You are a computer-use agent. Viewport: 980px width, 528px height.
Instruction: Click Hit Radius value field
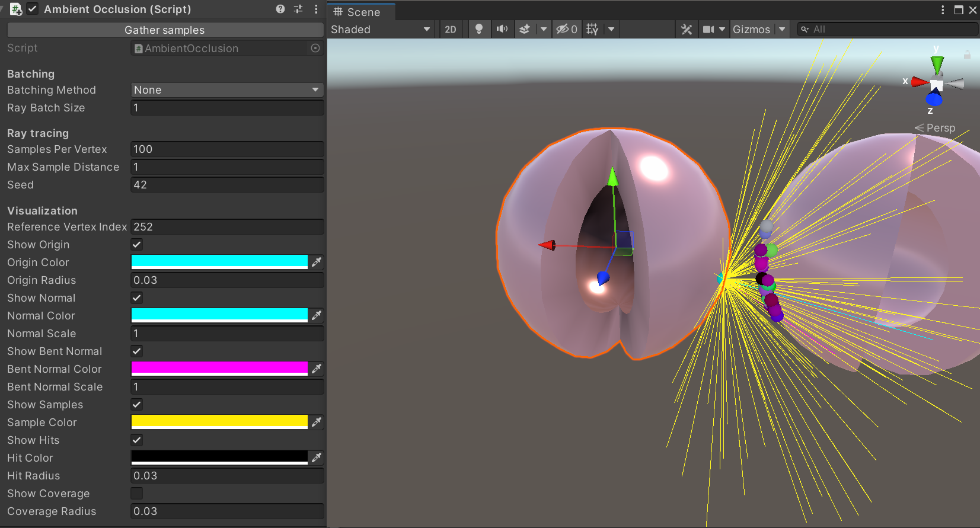(x=227, y=476)
